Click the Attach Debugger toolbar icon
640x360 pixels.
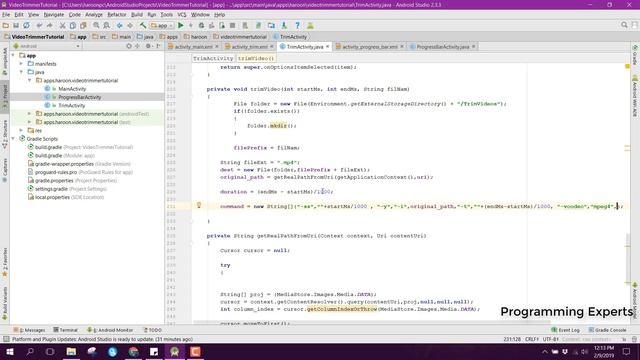click(x=222, y=25)
